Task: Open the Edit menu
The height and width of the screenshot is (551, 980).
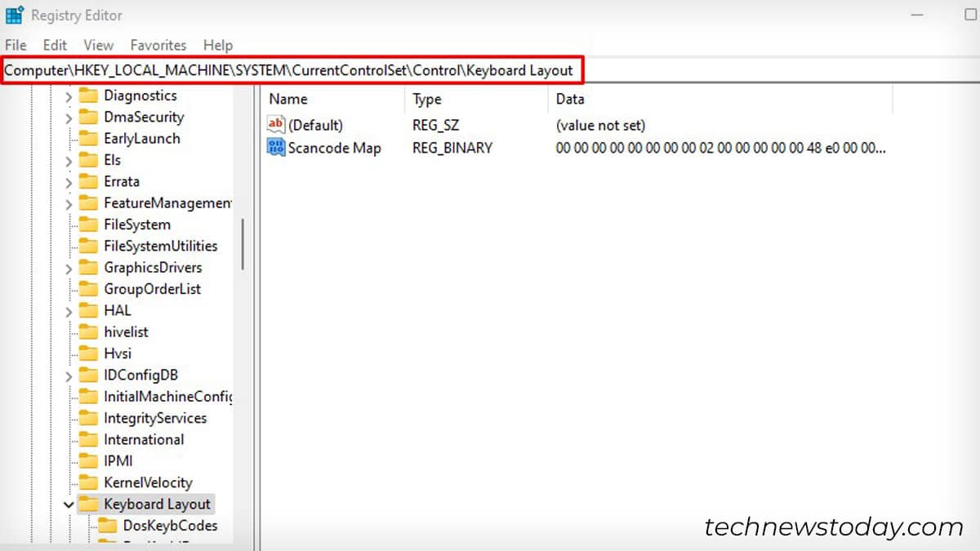Action: click(x=55, y=45)
